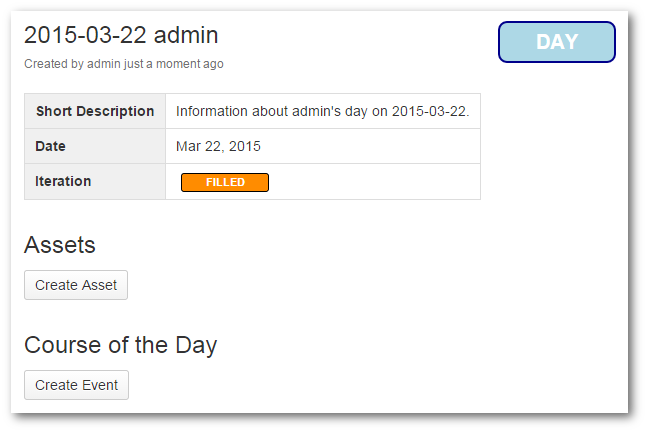This screenshot has height=432, width=647.
Task: Click the word Day in Course heading
Action: [196, 345]
